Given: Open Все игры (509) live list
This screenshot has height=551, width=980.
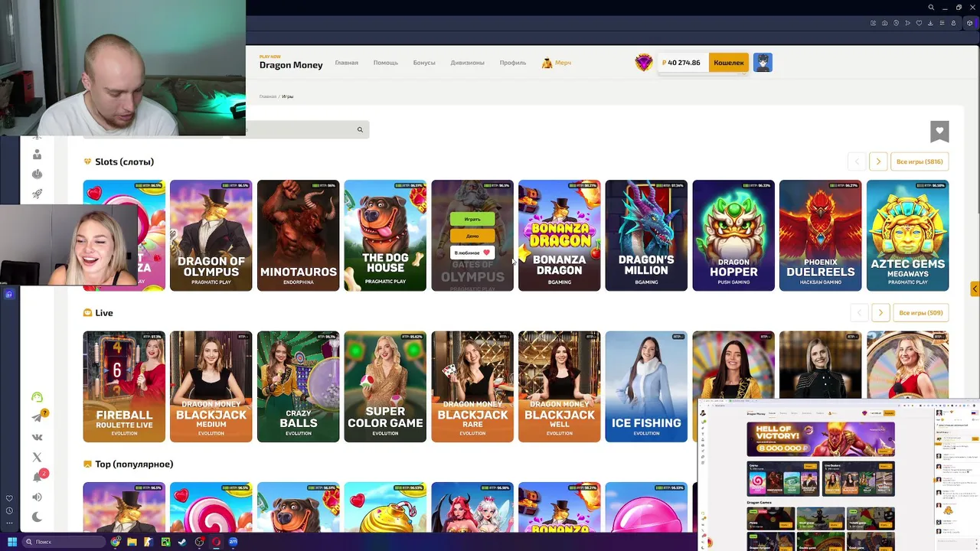Looking at the screenshot, I should click(x=921, y=313).
